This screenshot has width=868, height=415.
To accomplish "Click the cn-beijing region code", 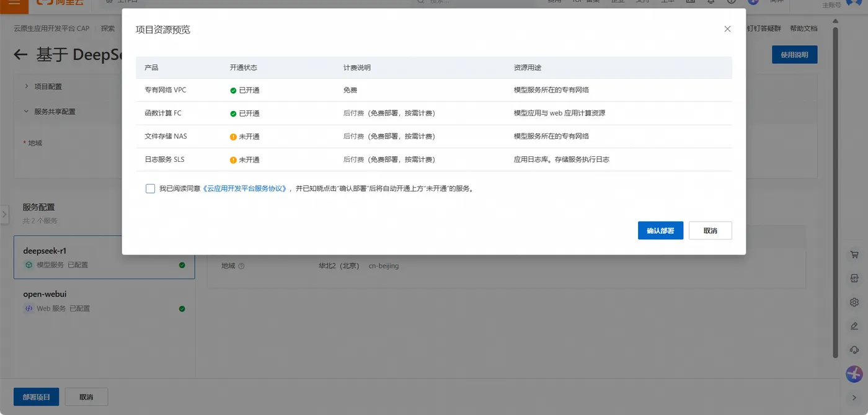I will pyautogui.click(x=384, y=266).
